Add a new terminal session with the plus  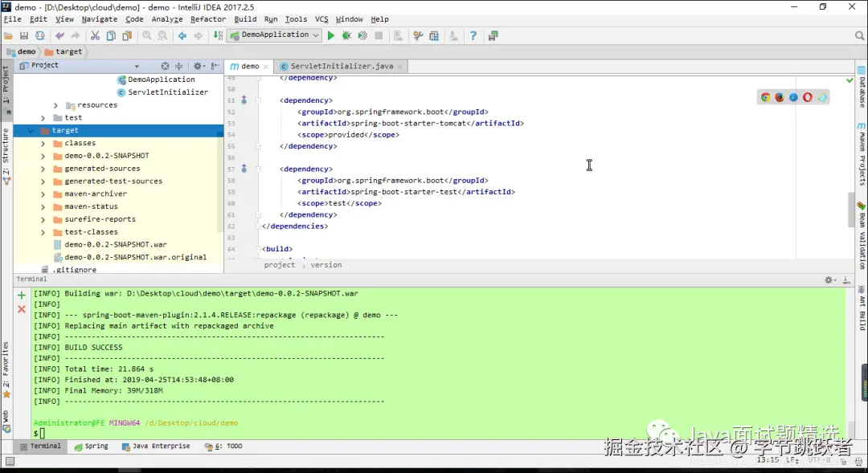pyautogui.click(x=22, y=295)
